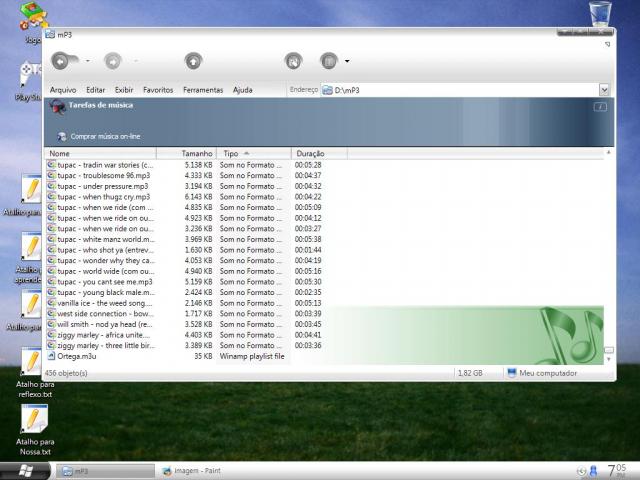The image size is (640, 480).
Task: Select file tupac - world wide
Action: pos(106,271)
